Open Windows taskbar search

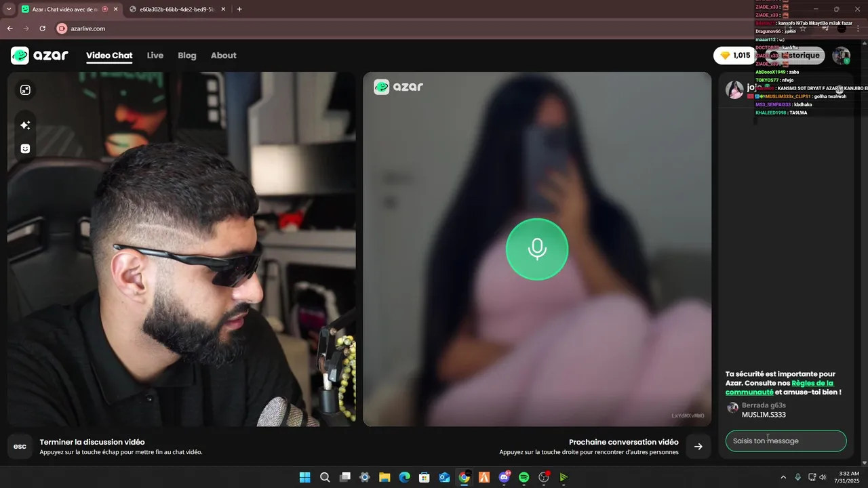pyautogui.click(x=325, y=477)
